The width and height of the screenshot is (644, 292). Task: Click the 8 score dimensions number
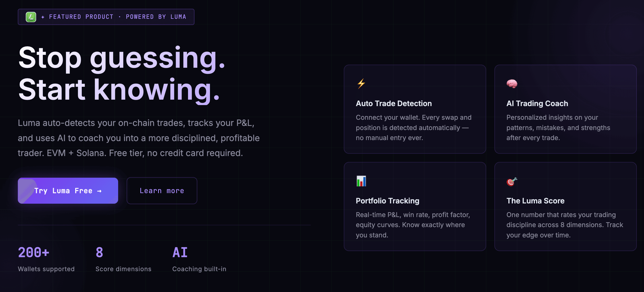[x=99, y=252]
